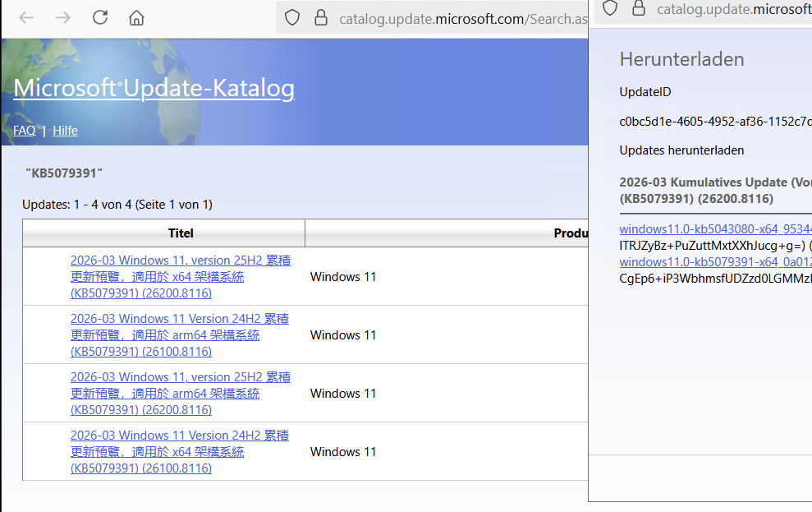This screenshot has width=812, height=512.
Task: Select the 24H2 x64 update (26100.8116) link
Action: tap(179, 452)
